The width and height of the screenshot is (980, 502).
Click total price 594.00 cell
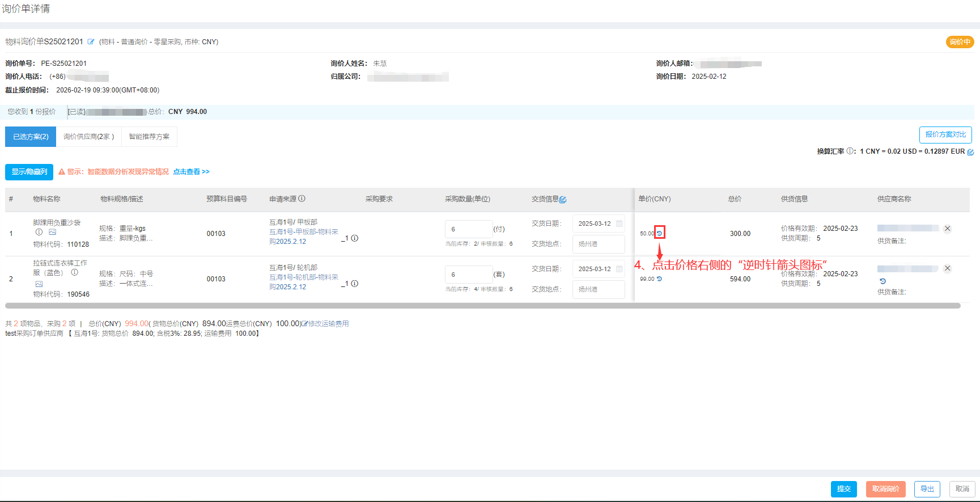point(740,279)
